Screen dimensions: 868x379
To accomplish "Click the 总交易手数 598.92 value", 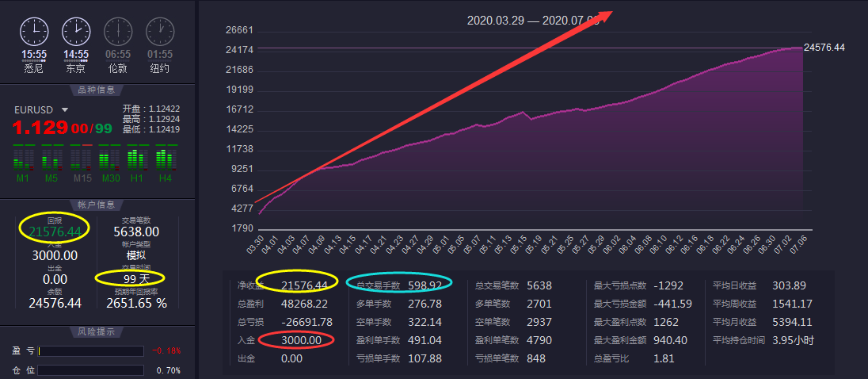I will (425, 285).
